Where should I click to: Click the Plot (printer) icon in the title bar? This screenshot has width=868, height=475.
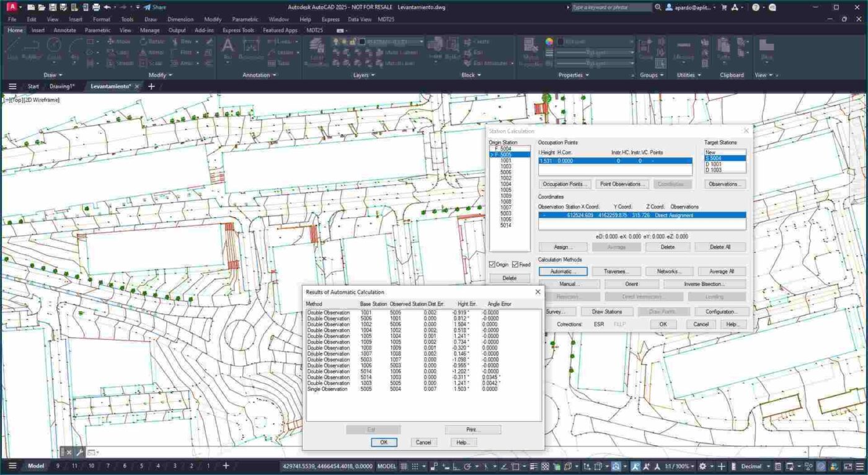(x=96, y=7)
